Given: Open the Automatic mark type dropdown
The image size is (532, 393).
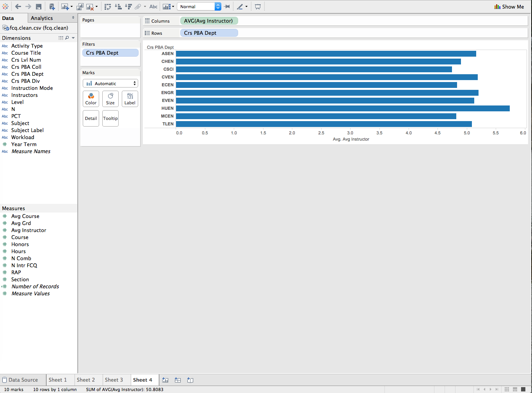Looking at the screenshot, I should (110, 83).
